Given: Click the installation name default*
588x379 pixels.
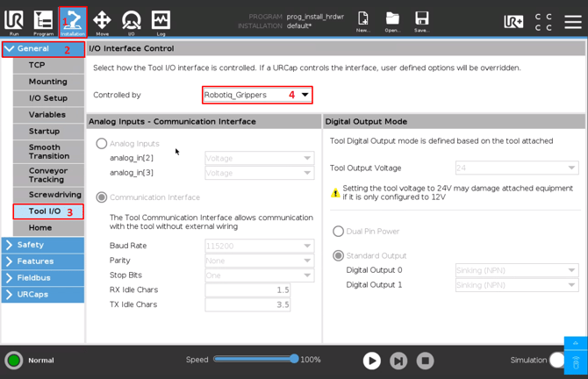Looking at the screenshot, I should (299, 25).
